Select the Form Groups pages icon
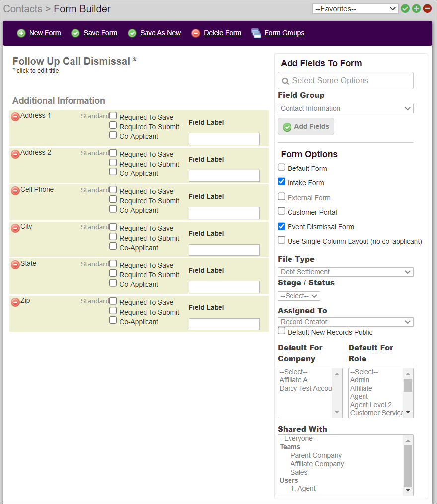Screen dimensions: 437x504 (x=256, y=33)
